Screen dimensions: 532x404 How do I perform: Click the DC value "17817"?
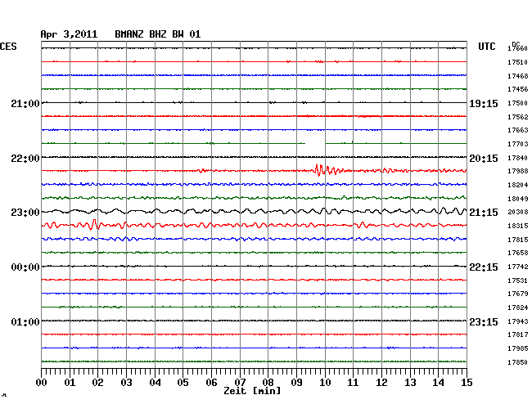pyautogui.click(x=518, y=334)
